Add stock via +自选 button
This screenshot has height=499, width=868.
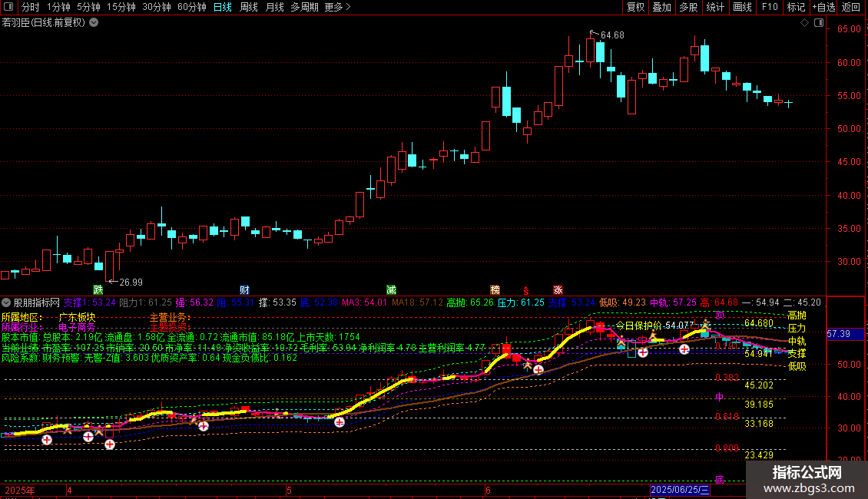pyautogui.click(x=823, y=7)
